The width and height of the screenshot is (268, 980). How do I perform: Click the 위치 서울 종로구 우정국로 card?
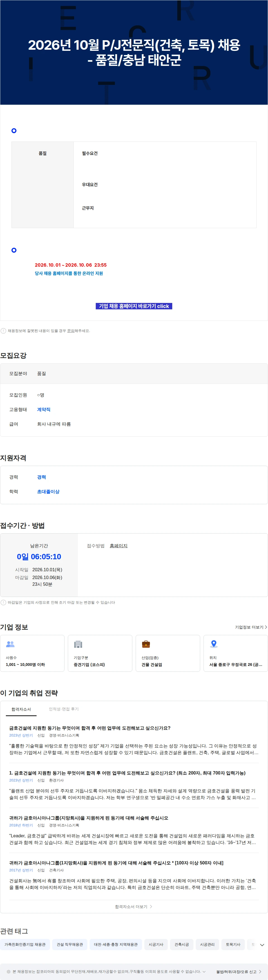[236, 653]
